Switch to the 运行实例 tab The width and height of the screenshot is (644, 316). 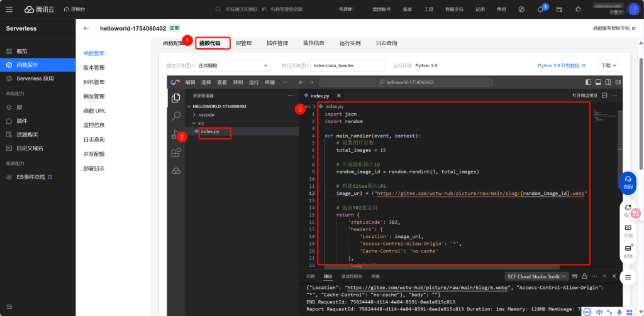coord(350,43)
